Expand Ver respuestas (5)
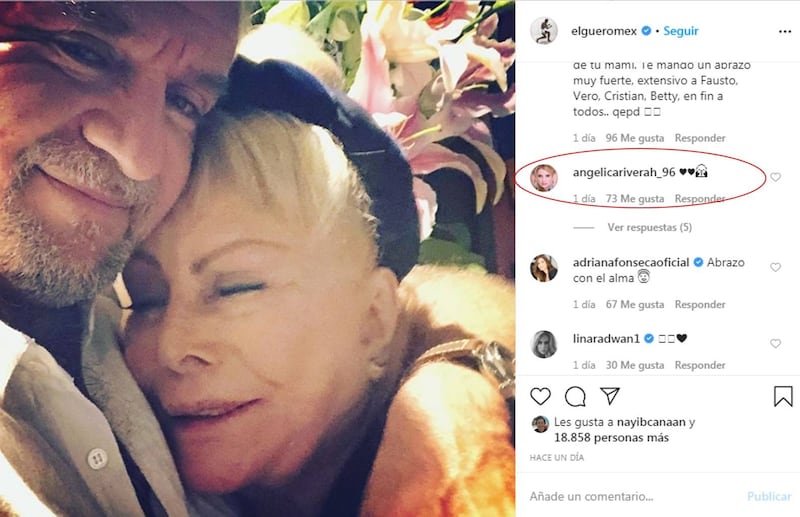Image resolution: width=800 pixels, height=517 pixels. pos(649,227)
